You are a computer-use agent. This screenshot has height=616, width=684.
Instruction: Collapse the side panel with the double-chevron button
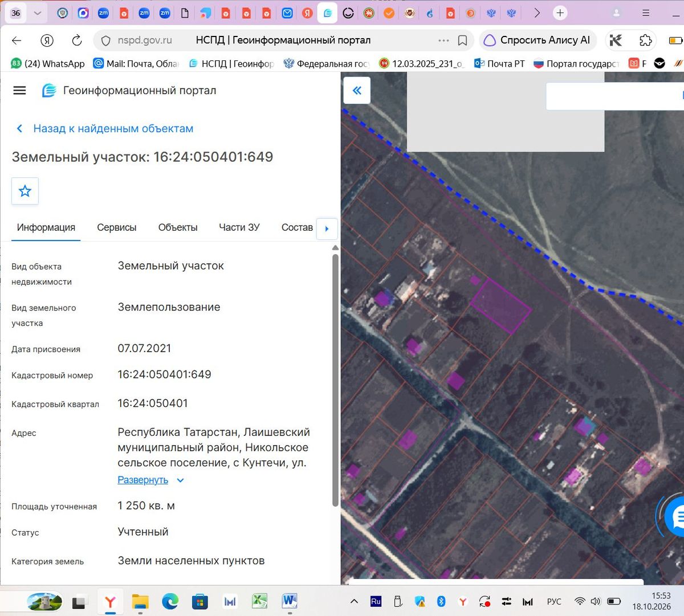pyautogui.click(x=357, y=90)
